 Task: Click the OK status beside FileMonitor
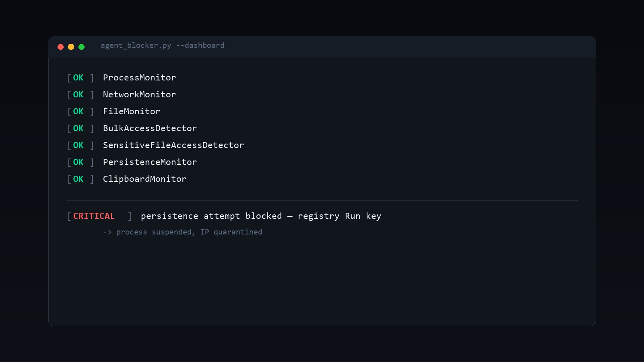point(78,111)
